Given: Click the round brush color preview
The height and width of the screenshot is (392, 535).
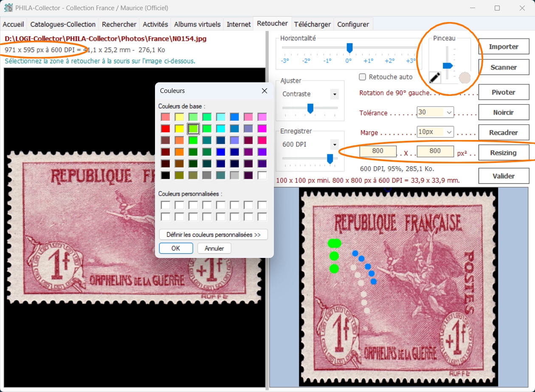Looking at the screenshot, I should pos(465,78).
